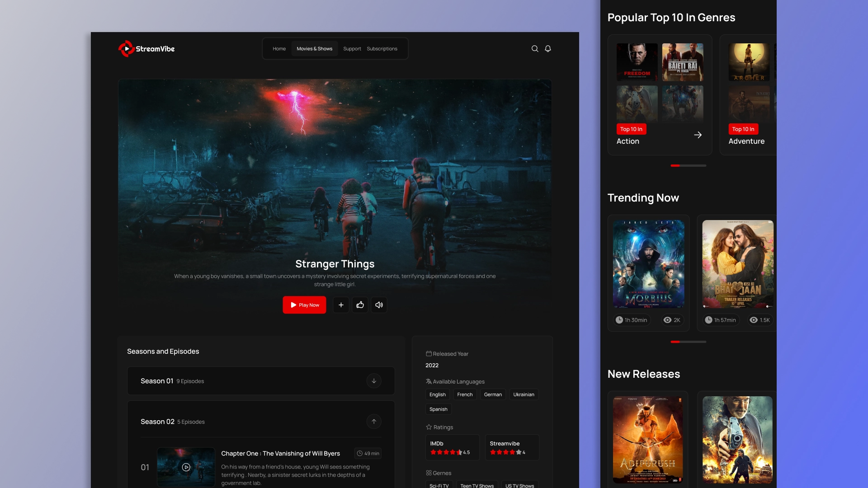Click the search icon in the navbar
868x488 pixels.
tap(535, 48)
